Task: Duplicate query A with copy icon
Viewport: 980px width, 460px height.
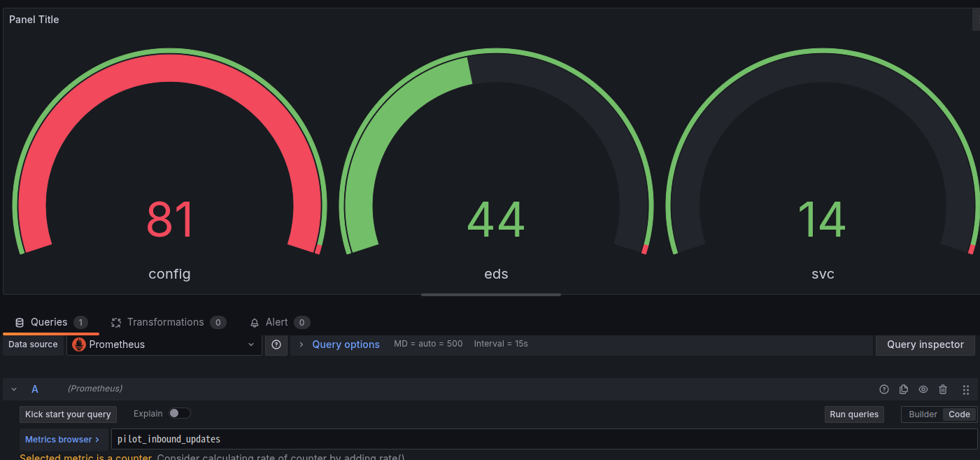Action: coord(904,389)
